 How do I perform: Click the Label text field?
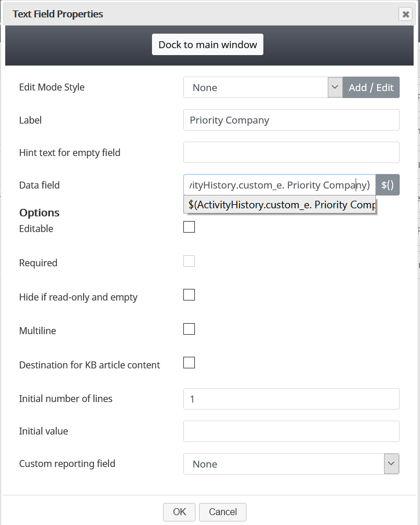(x=291, y=120)
